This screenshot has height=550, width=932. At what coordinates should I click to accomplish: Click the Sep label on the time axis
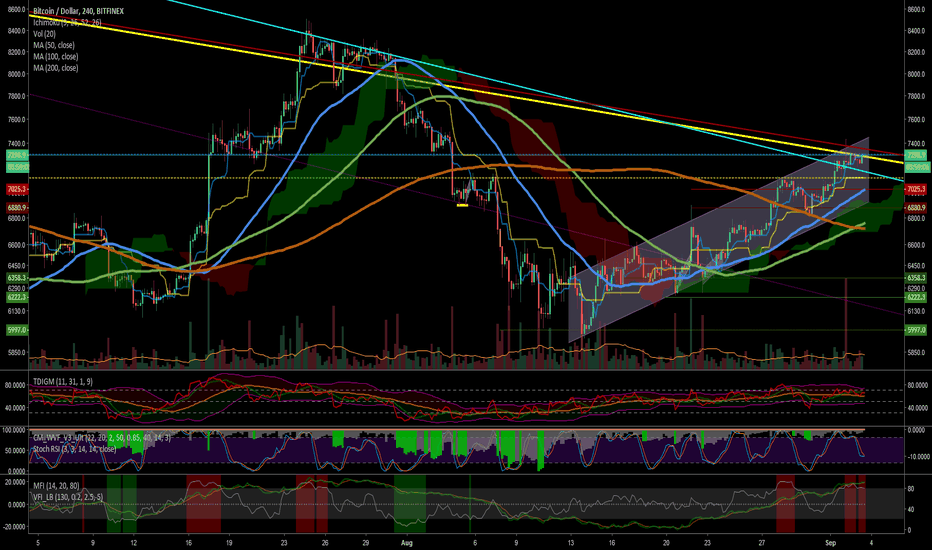pos(831,543)
